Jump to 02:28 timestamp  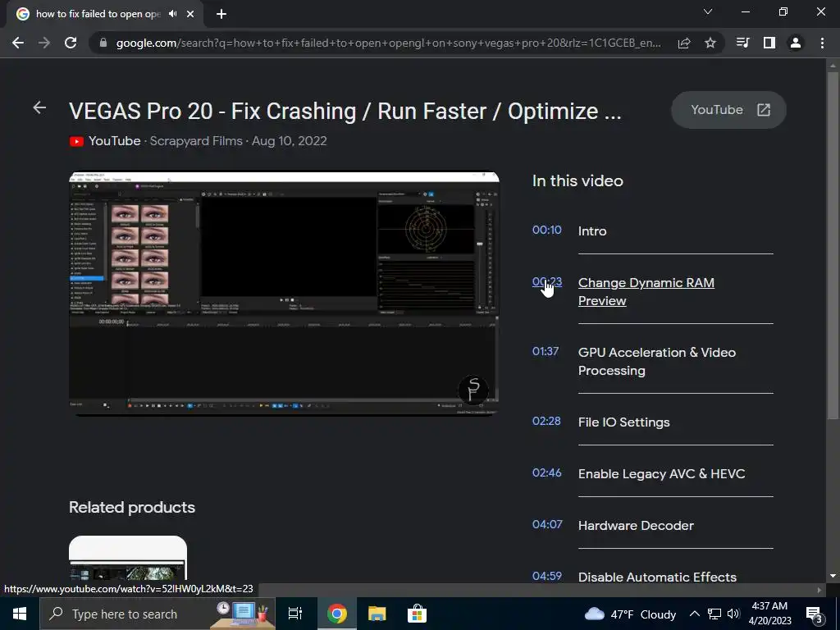[546, 421]
